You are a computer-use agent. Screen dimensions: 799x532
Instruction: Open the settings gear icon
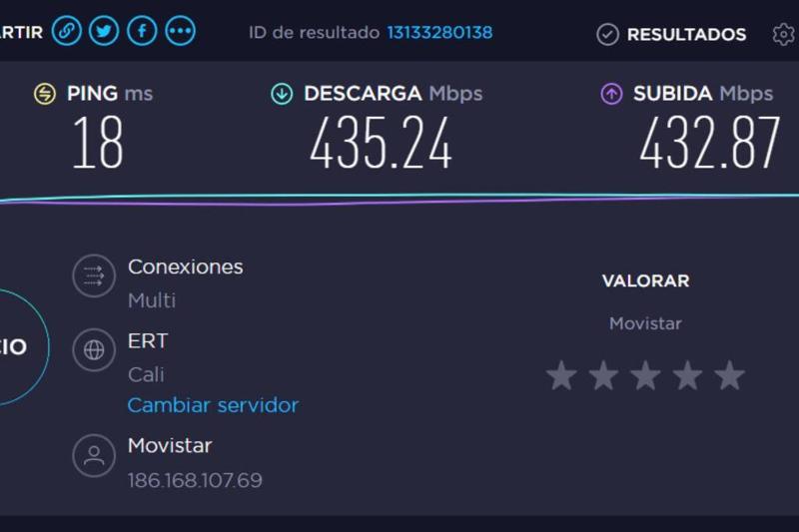click(x=783, y=34)
